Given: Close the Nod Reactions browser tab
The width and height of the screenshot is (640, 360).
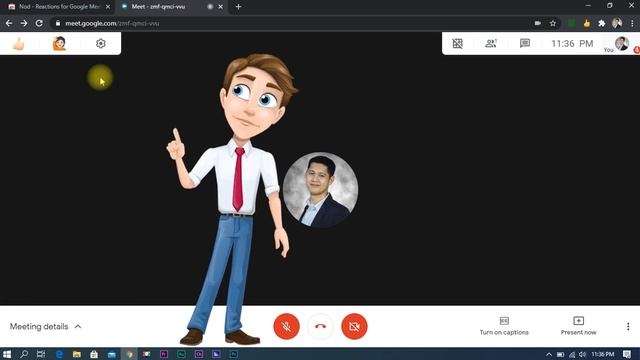Looking at the screenshot, I should (108, 7).
